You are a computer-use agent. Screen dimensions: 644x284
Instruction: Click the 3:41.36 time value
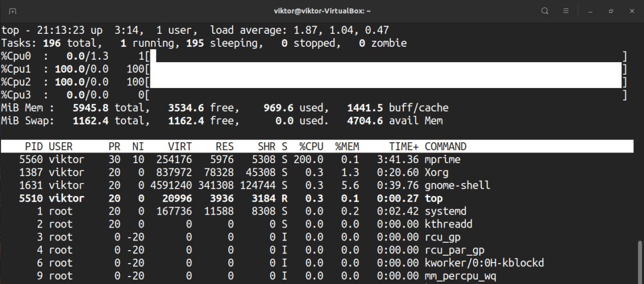pos(398,159)
